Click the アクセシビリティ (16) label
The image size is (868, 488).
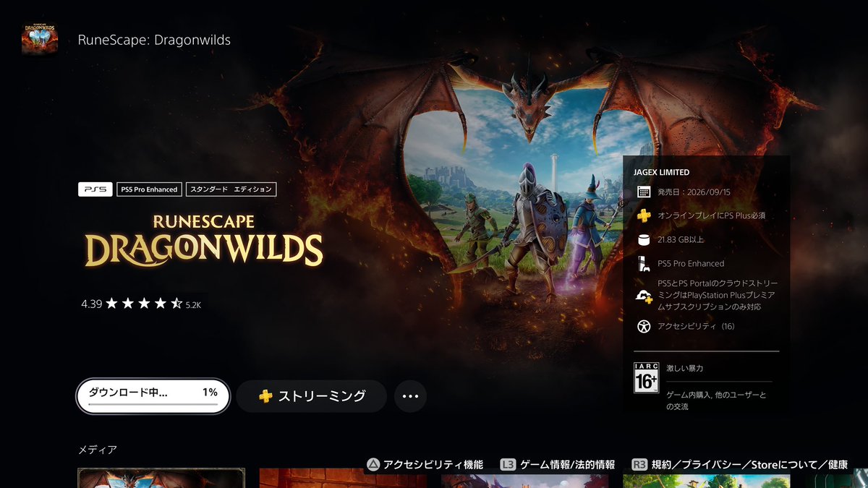pos(696,326)
